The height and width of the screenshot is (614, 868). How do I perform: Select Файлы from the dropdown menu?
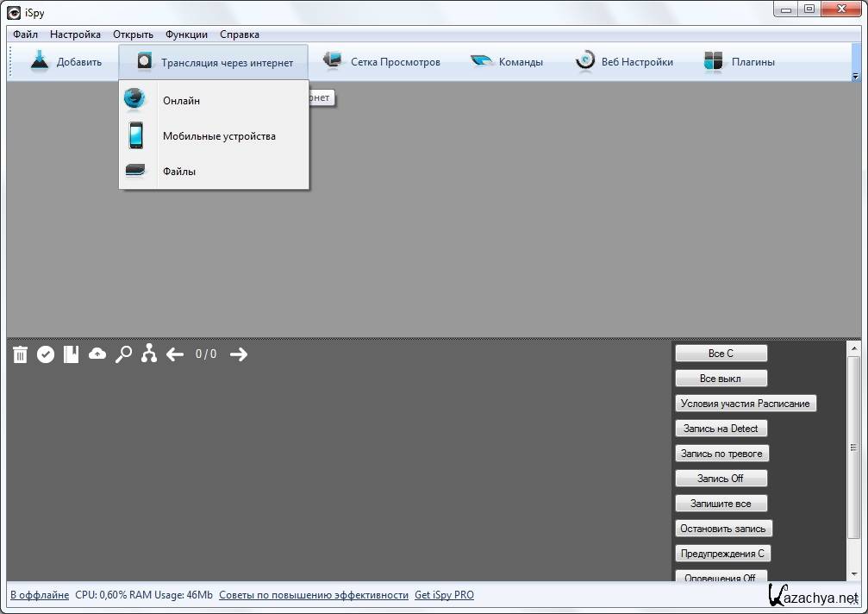pyautogui.click(x=179, y=172)
